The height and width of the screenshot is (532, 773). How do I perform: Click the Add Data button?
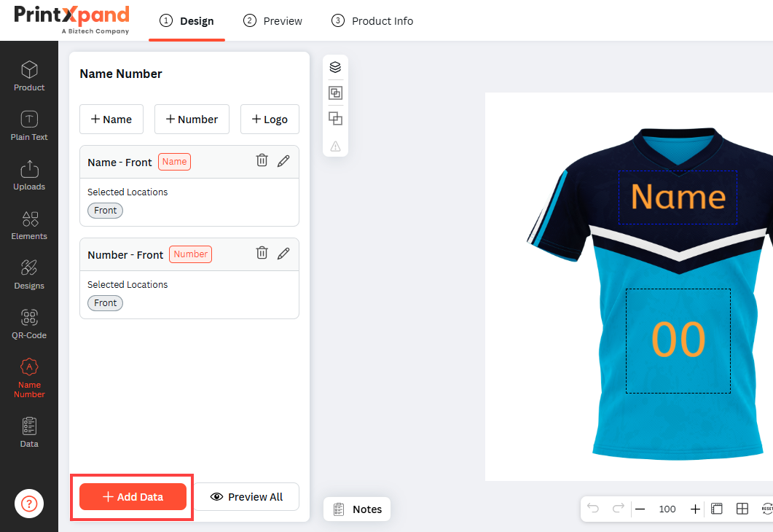(133, 496)
